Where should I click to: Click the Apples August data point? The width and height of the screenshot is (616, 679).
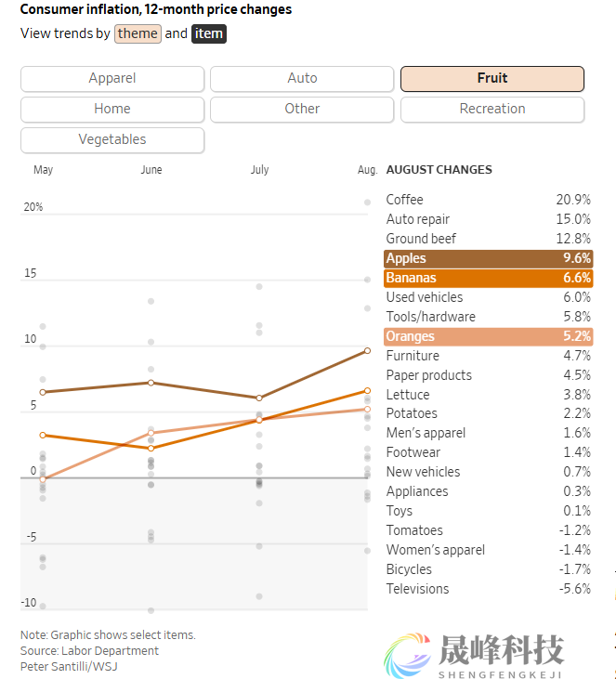pyautogui.click(x=367, y=350)
